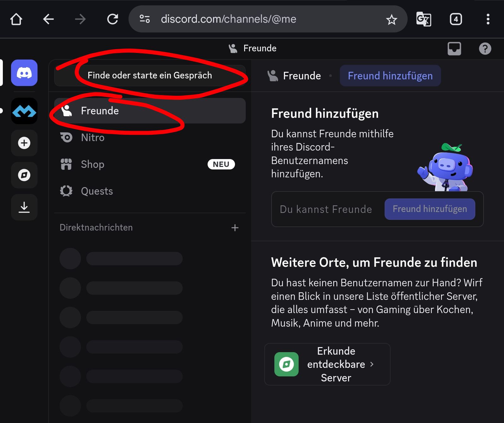Open the discover servers compass icon
504x423 pixels.
(24, 175)
